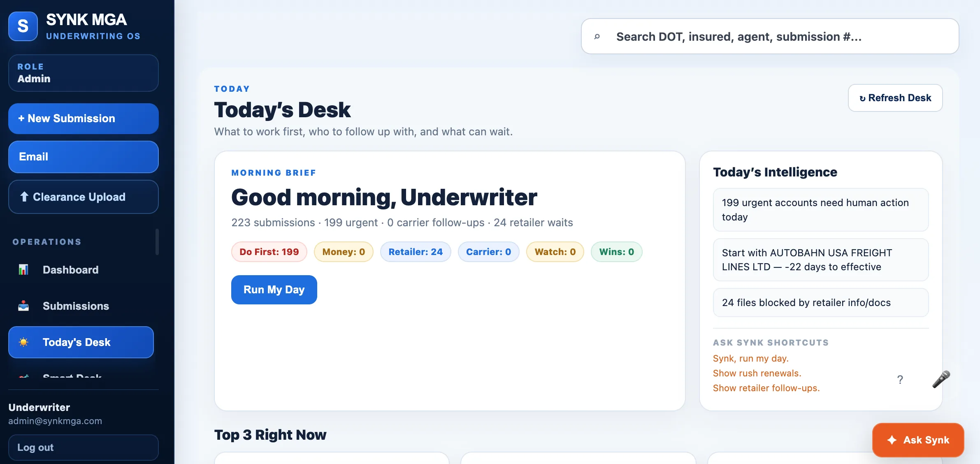Filter by Retailer: 24 chip

click(x=416, y=252)
